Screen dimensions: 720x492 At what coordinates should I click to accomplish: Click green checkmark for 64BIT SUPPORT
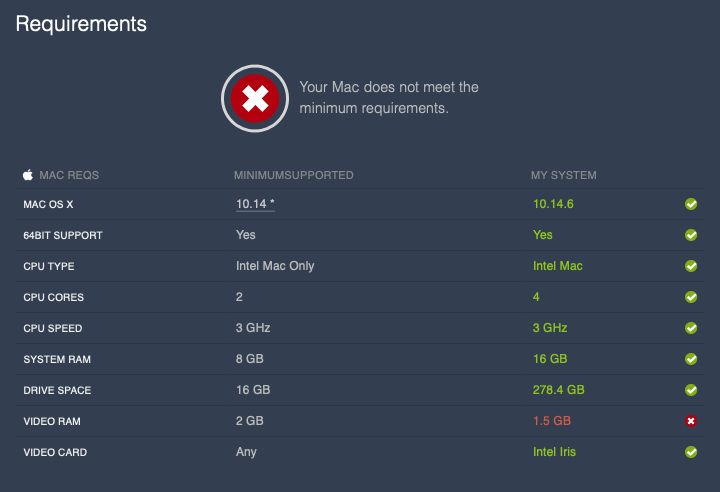(x=690, y=235)
